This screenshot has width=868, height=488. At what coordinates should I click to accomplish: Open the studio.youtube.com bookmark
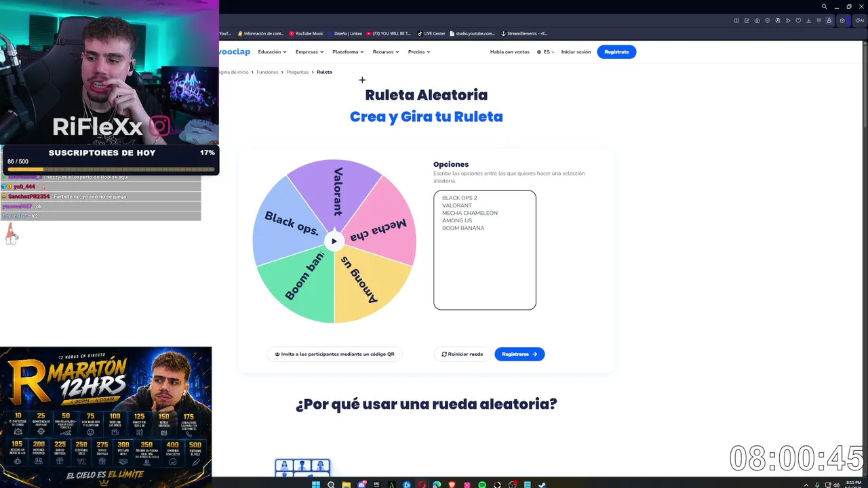coord(472,33)
